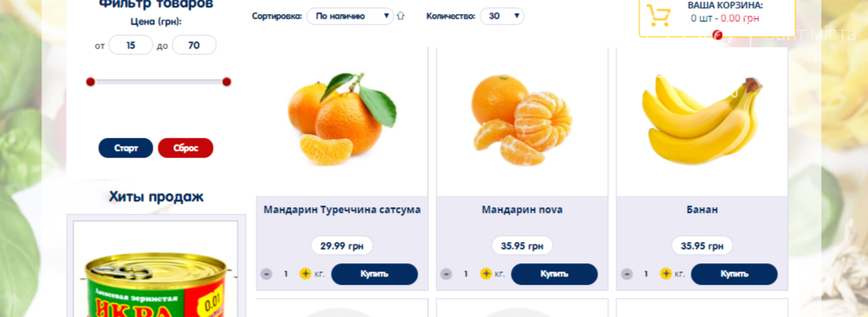Click Купить for Банан

pos(734,274)
